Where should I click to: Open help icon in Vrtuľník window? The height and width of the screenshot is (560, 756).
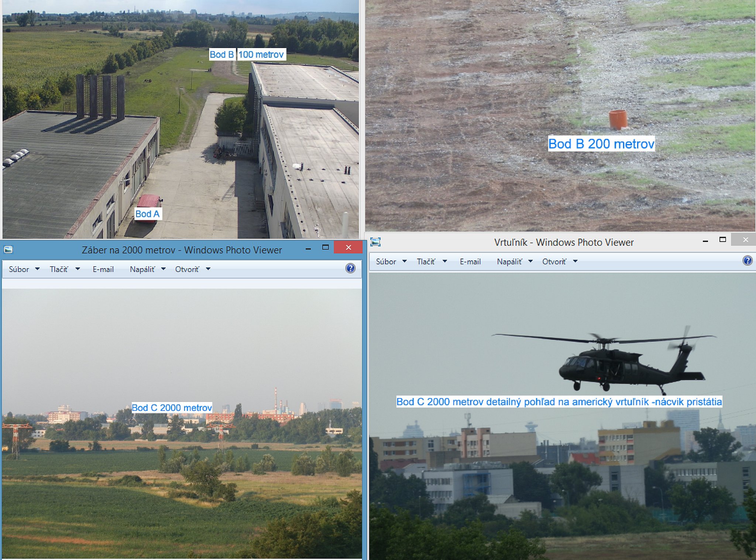[747, 260]
